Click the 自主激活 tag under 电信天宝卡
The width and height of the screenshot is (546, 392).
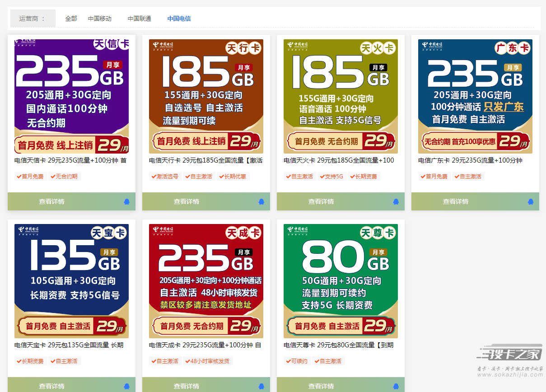[64, 361]
